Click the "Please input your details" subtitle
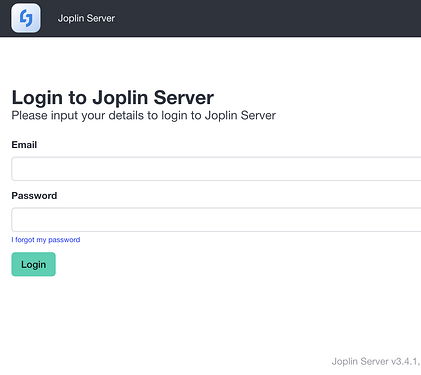421x375 pixels. click(x=144, y=115)
